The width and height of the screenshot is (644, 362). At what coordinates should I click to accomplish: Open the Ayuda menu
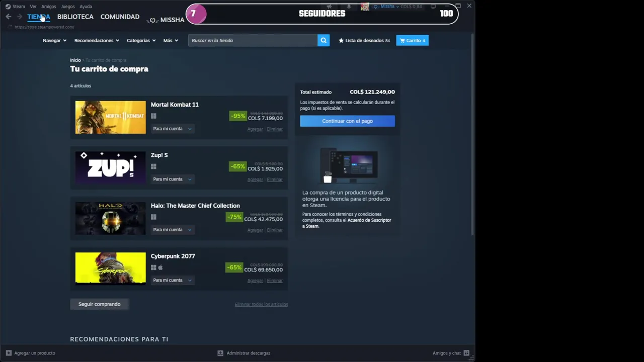(x=86, y=7)
